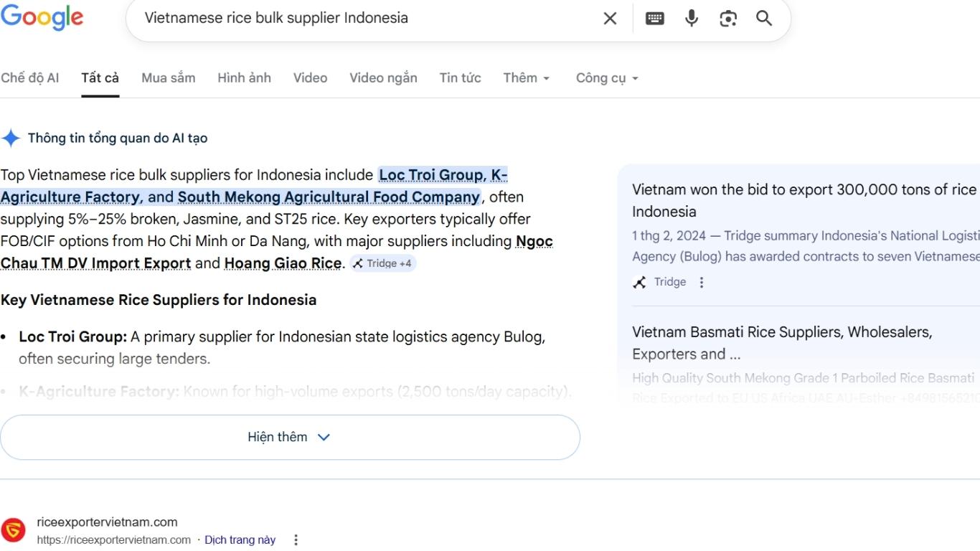The image size is (980, 551).
Task: Open the Tin tức tab
Action: point(460,78)
